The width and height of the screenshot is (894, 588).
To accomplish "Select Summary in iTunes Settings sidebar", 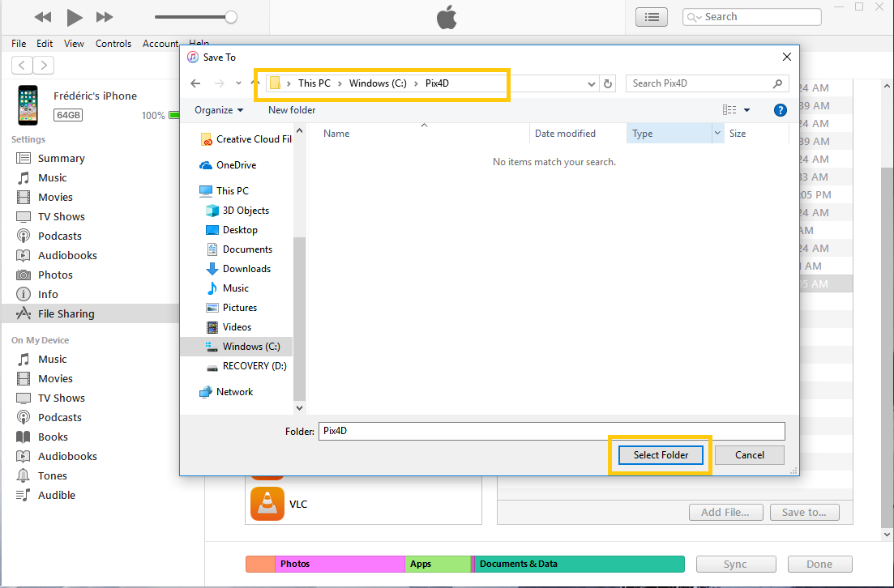I will (x=61, y=159).
